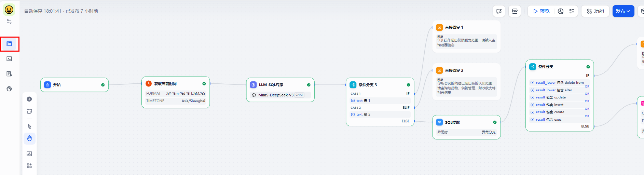Click the FORMAT value %Y-%m-%d %H:%M:%S
644x175 pixels.
[x=186, y=93]
